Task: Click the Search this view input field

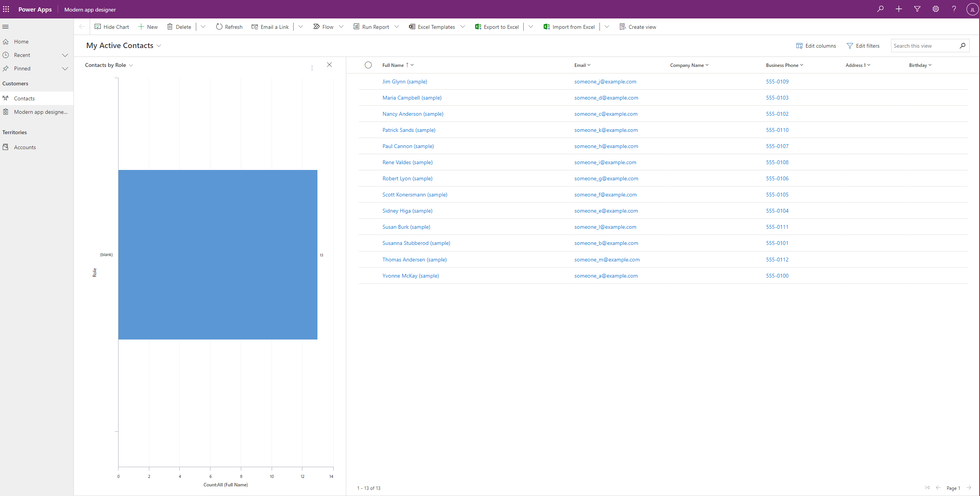Action: (x=925, y=45)
